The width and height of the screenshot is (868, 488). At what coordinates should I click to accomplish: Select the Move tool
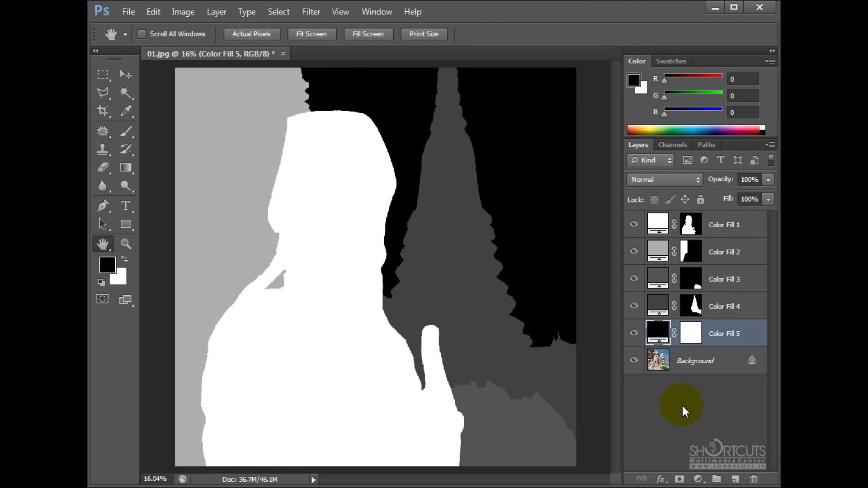click(x=126, y=74)
